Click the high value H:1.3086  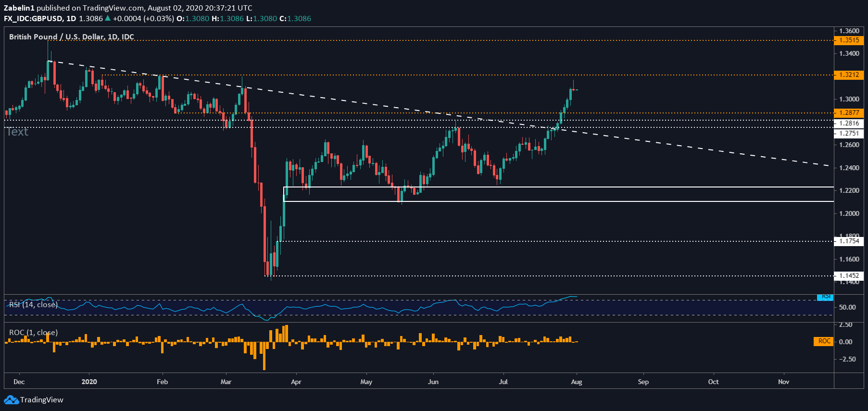[228, 18]
